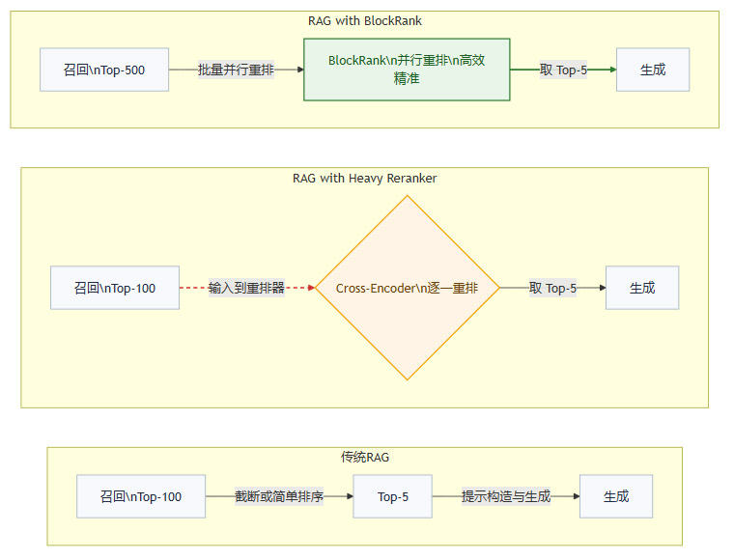This screenshot has width=734, height=560.
Task: Select 召回 Top-100 node in 传统RAG group
Action: point(141,496)
